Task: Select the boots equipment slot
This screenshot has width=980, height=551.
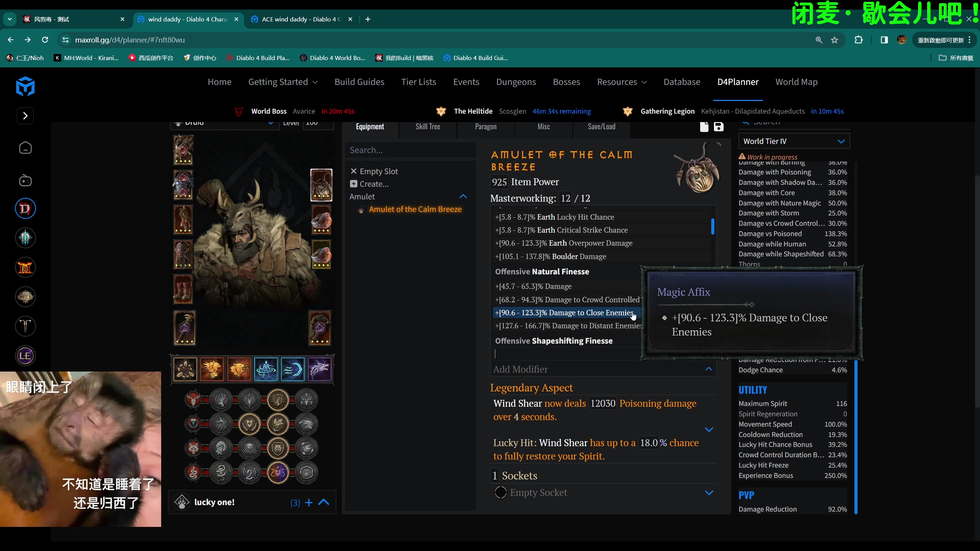Action: click(183, 289)
